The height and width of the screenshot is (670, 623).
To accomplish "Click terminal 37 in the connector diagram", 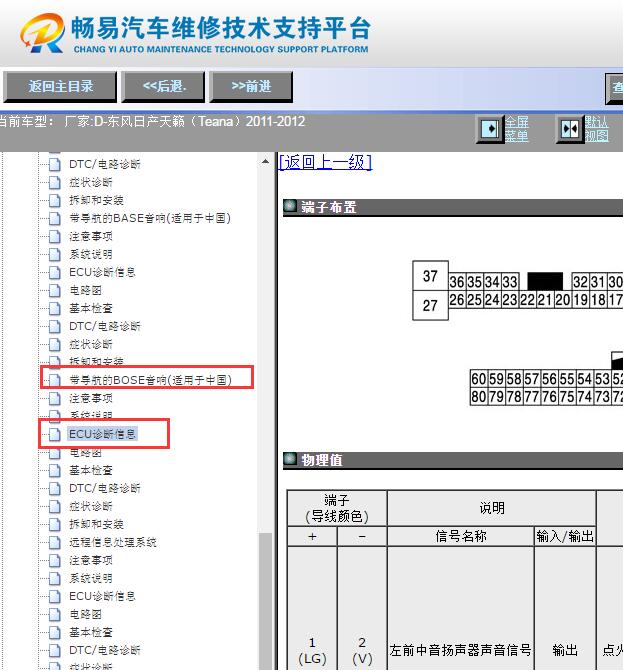I will point(430,276).
